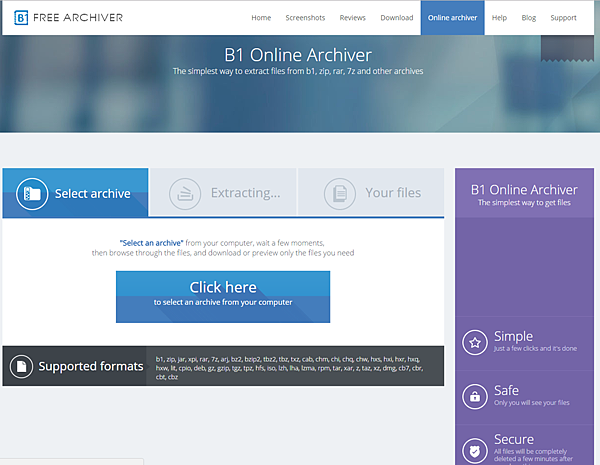Click the Supported formats heading

coord(91,366)
